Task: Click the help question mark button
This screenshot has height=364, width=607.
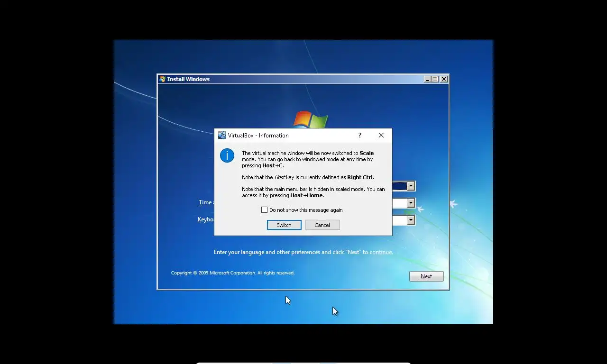Action: (360, 135)
